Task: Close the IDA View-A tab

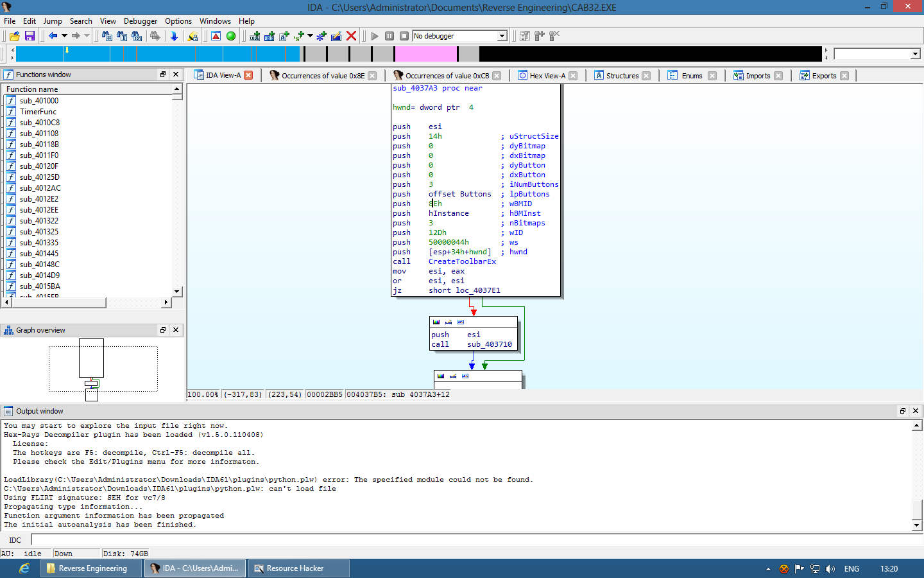Action: [248, 75]
